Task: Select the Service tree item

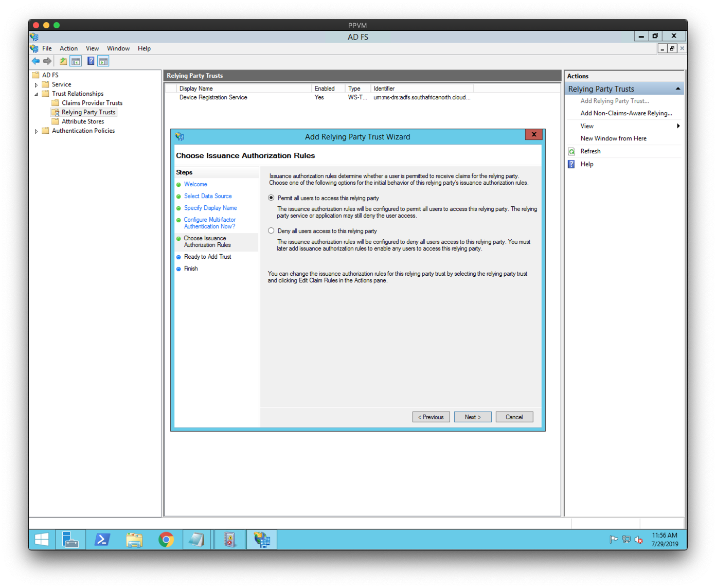Action: click(61, 84)
